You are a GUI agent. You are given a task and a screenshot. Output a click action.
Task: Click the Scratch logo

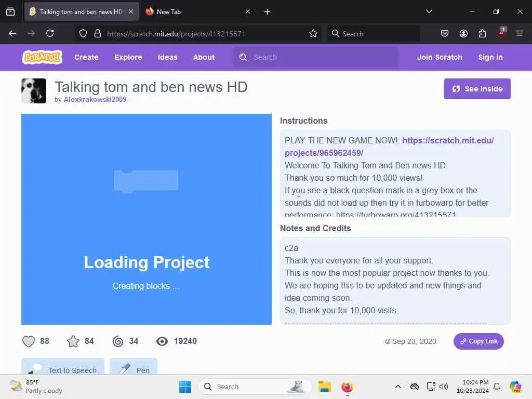[x=42, y=57]
